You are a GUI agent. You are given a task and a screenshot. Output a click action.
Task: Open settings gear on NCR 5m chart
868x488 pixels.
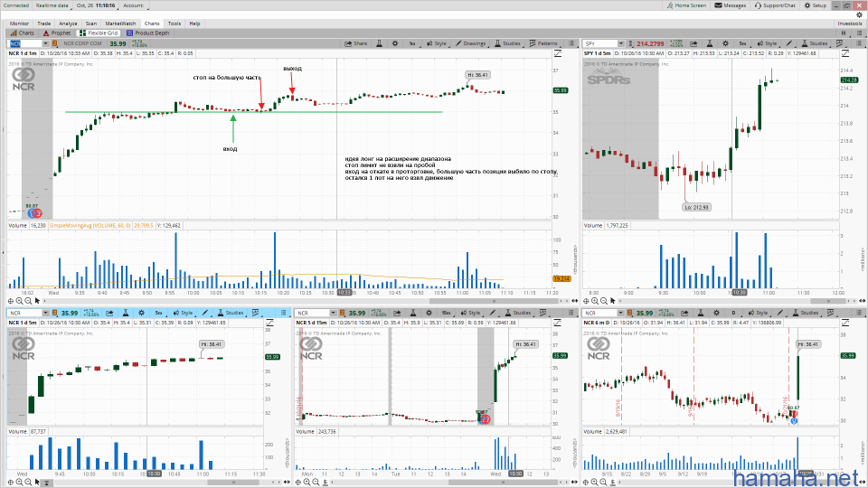[141, 313]
